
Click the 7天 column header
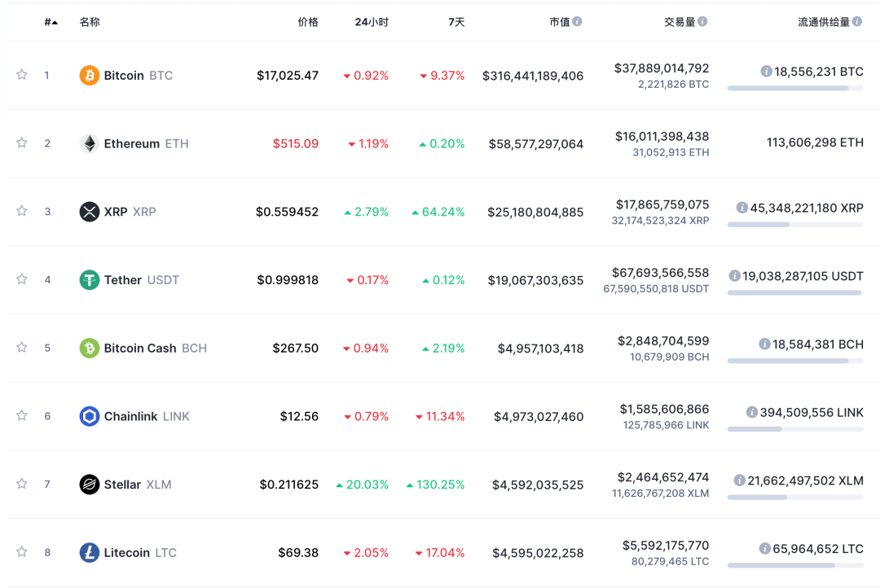[456, 22]
